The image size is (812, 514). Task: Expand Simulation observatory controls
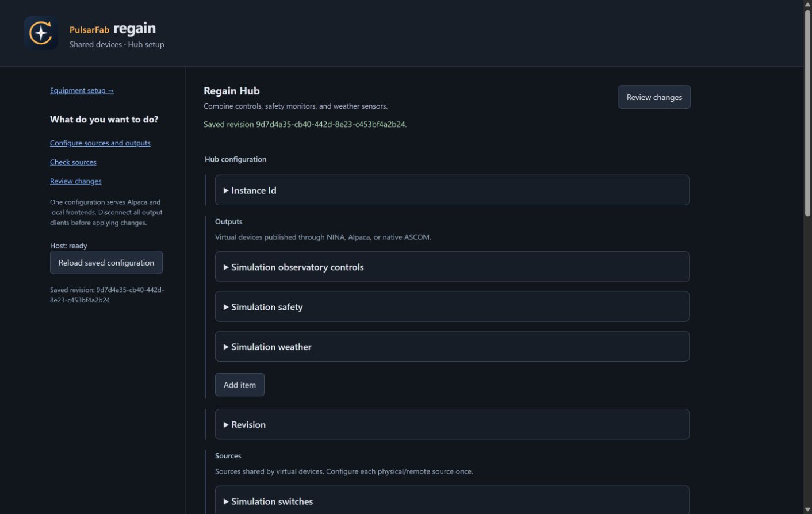452,267
